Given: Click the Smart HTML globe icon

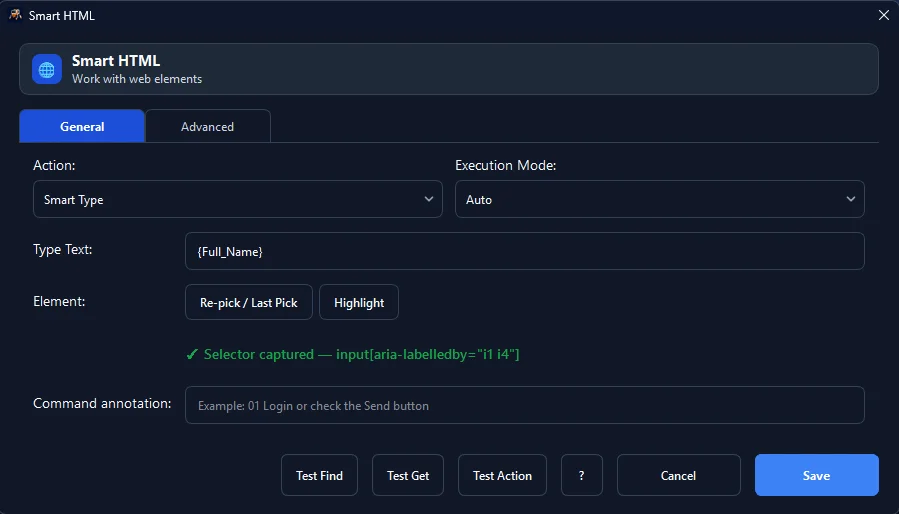Looking at the screenshot, I should tap(46, 69).
